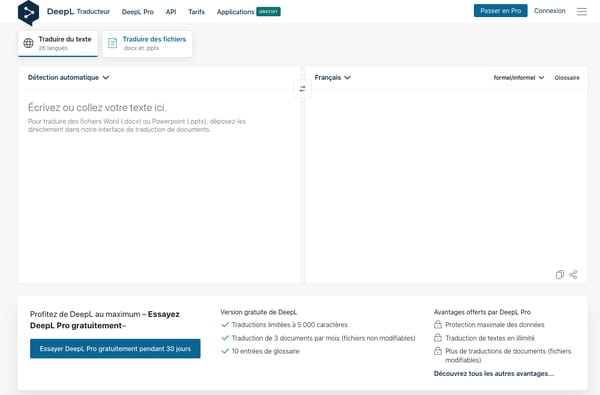Switch to Traduire du texte tab
This screenshot has width=600, height=395.
pyautogui.click(x=58, y=43)
